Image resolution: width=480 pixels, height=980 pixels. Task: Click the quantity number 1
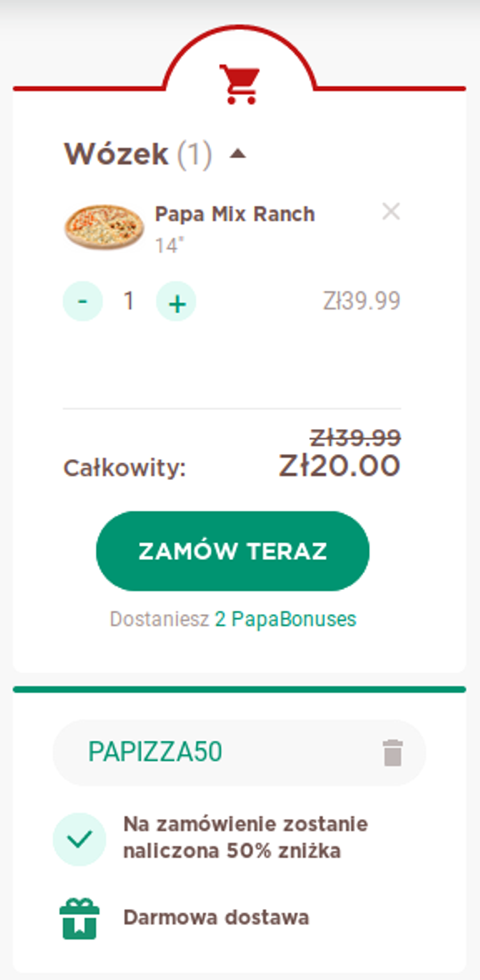tap(129, 301)
